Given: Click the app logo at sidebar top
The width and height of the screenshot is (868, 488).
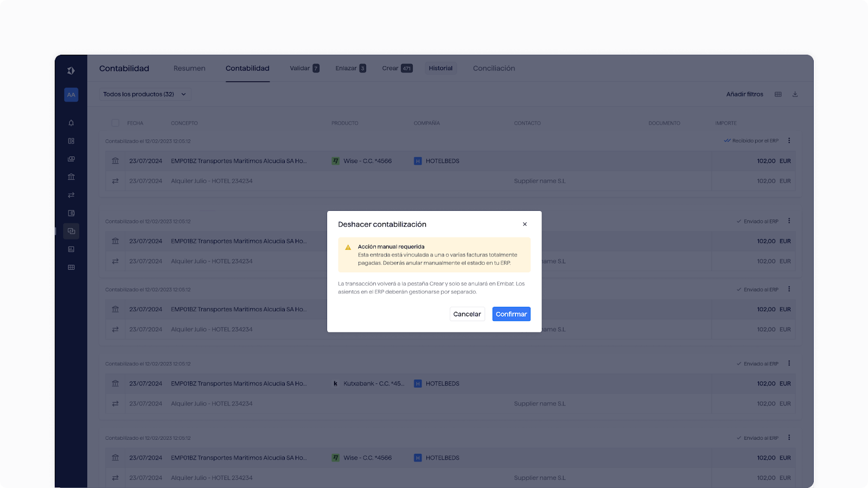Looking at the screenshot, I should (x=71, y=70).
